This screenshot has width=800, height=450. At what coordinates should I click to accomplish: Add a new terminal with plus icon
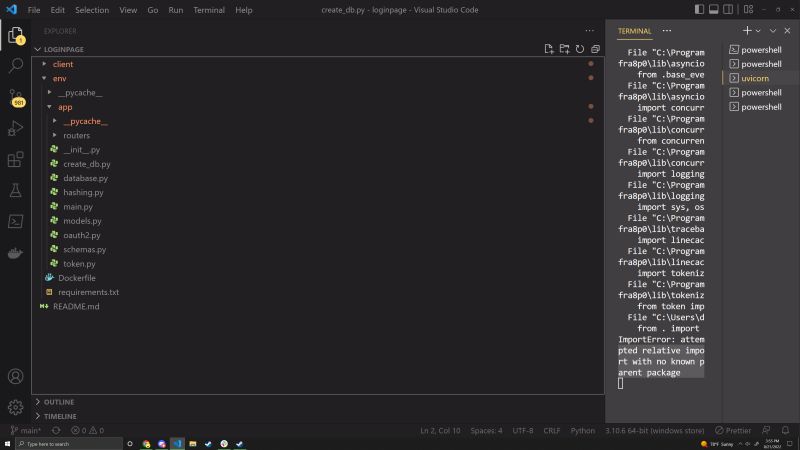(x=747, y=31)
